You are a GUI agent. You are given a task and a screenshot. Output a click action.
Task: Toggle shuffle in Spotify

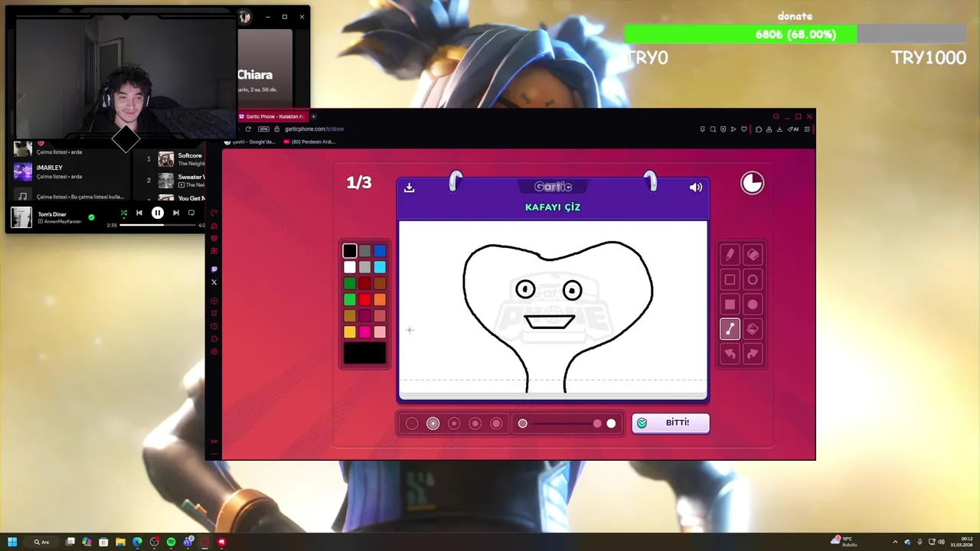click(123, 214)
